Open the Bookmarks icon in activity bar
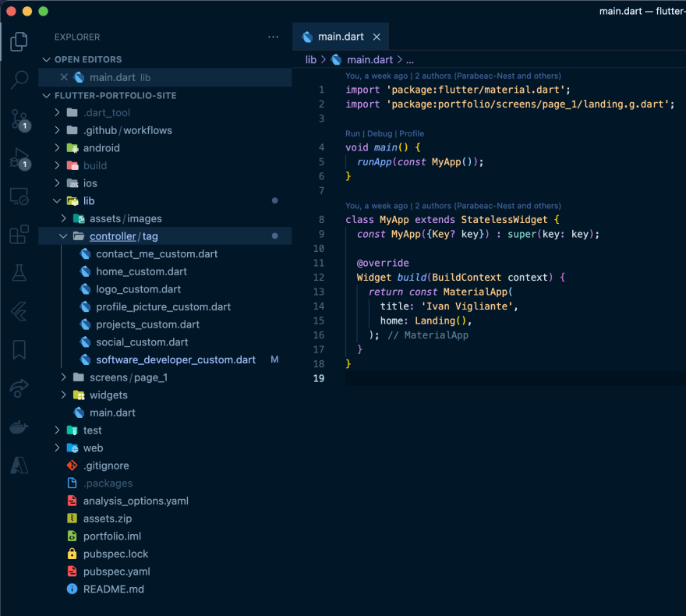 pos(19,349)
